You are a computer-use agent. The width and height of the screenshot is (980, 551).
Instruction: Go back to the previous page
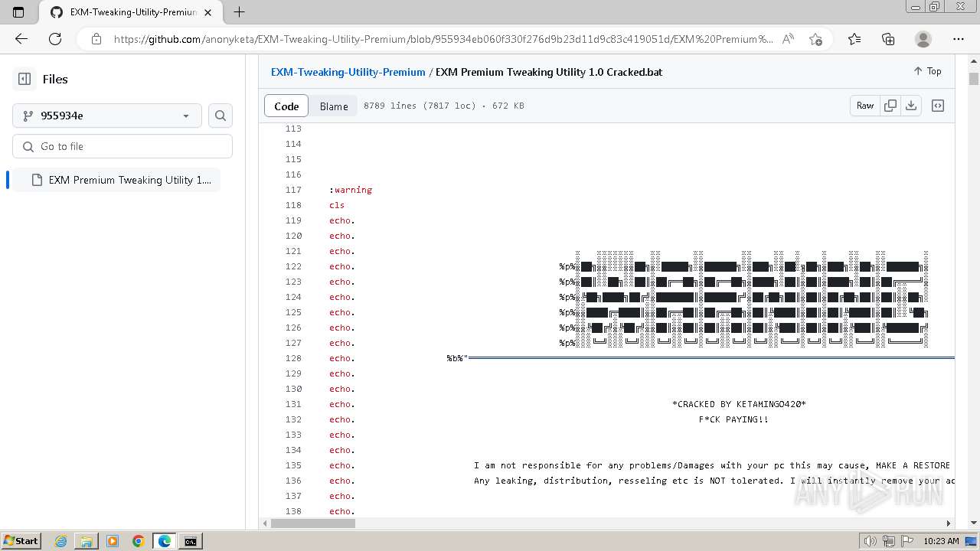(x=21, y=39)
